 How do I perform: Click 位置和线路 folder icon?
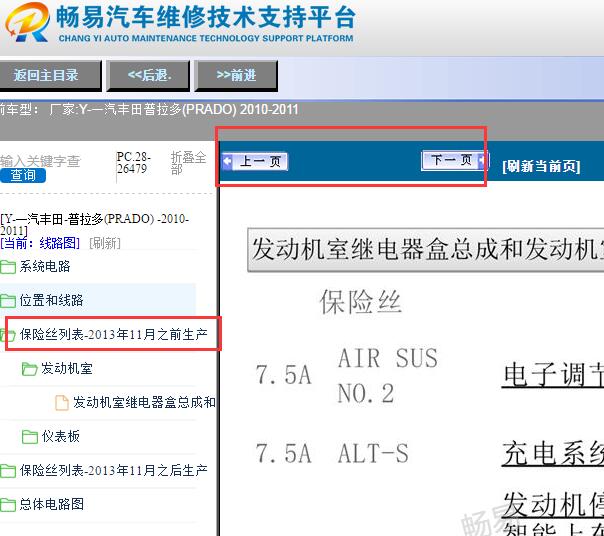8,301
